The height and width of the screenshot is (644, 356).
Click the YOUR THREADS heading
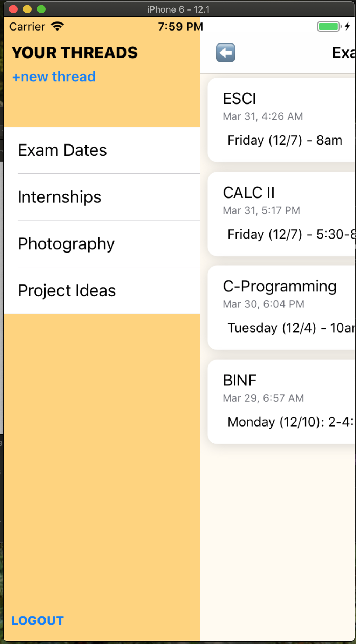[75, 53]
